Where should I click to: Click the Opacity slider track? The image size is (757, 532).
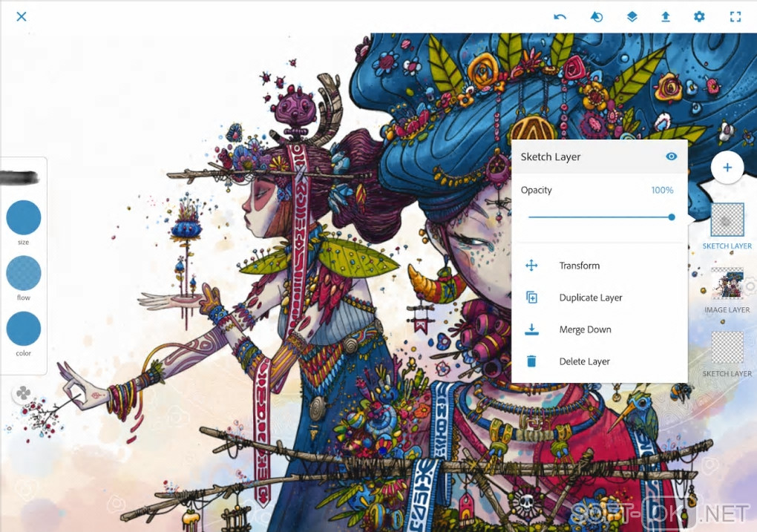click(x=601, y=217)
